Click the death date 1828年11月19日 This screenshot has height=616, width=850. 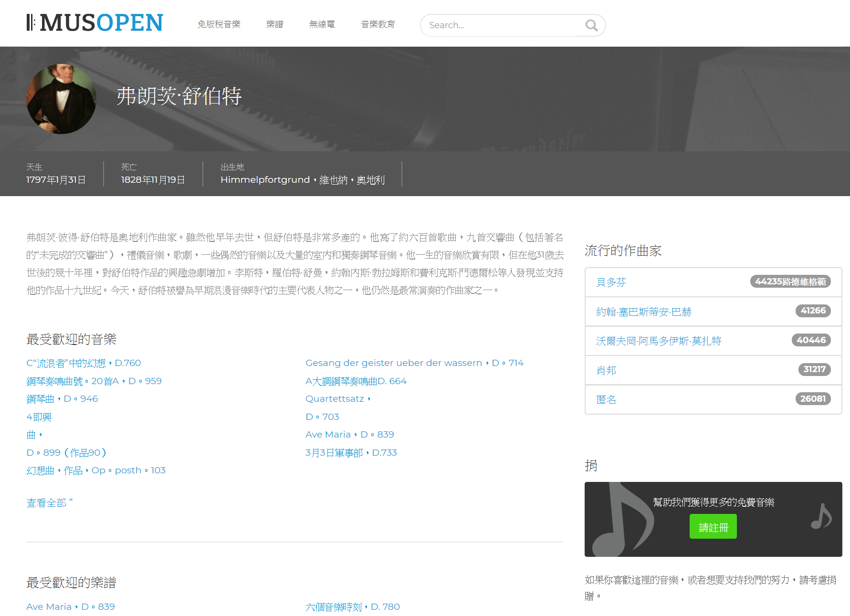tap(153, 180)
